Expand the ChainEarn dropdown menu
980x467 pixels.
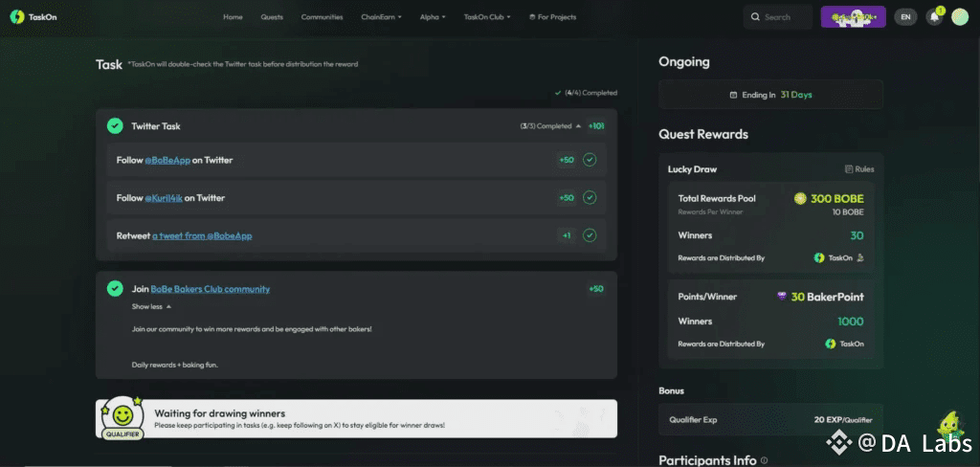tap(381, 17)
